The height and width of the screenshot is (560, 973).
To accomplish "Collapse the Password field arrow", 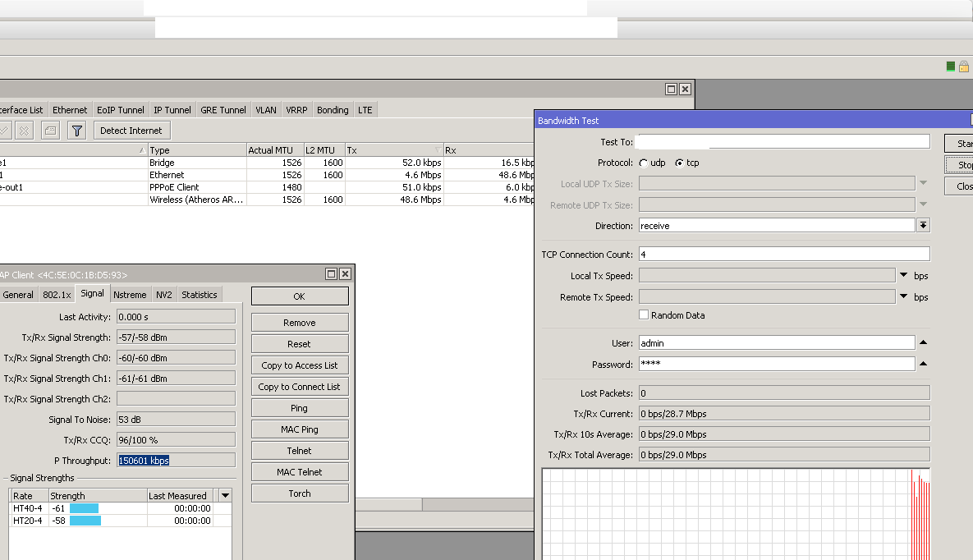I will click(x=924, y=364).
